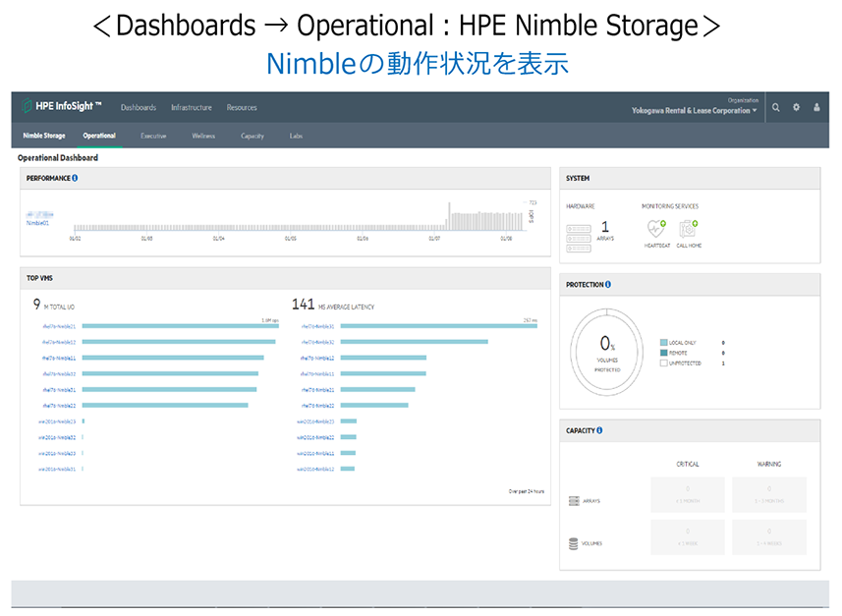842x616 pixels.
Task: Click Critical arrays '< 1 MONTH' tile
Action: pyautogui.click(x=688, y=494)
